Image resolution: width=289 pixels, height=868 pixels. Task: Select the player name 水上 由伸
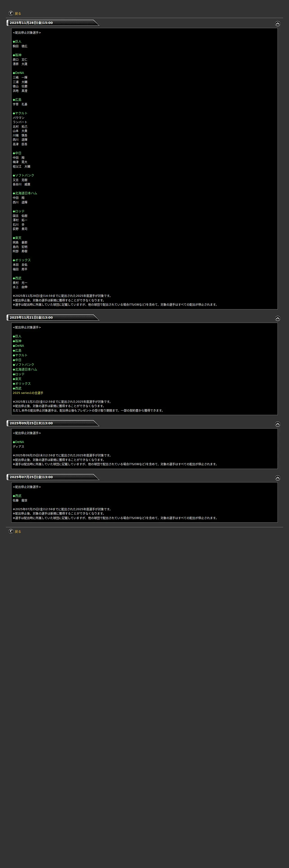coord(20,287)
